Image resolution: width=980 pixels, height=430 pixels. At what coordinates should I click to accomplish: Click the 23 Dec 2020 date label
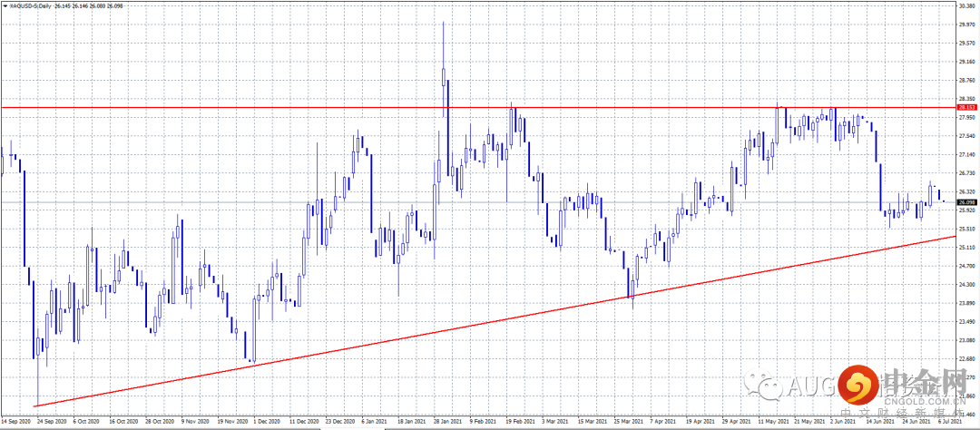click(340, 421)
